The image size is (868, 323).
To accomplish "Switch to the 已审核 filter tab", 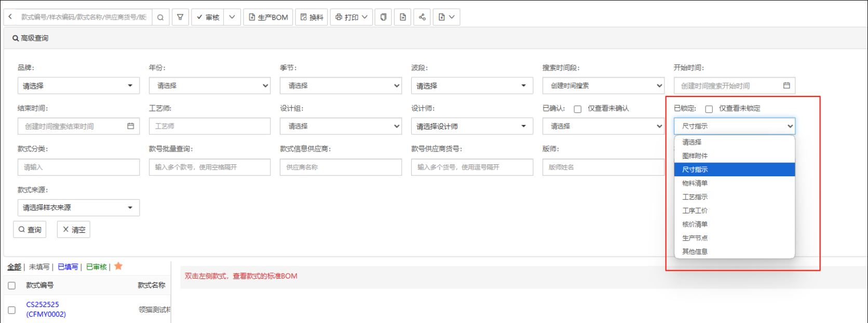I will pos(96,267).
